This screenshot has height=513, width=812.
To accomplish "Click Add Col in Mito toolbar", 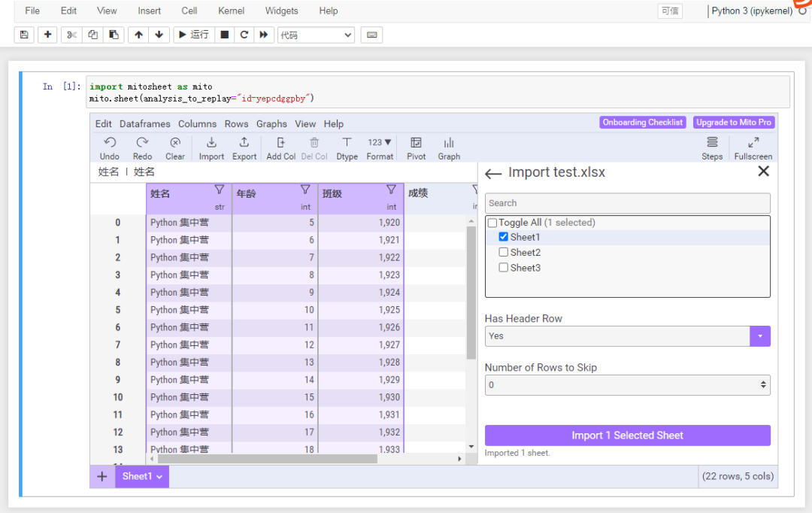I will click(280, 149).
